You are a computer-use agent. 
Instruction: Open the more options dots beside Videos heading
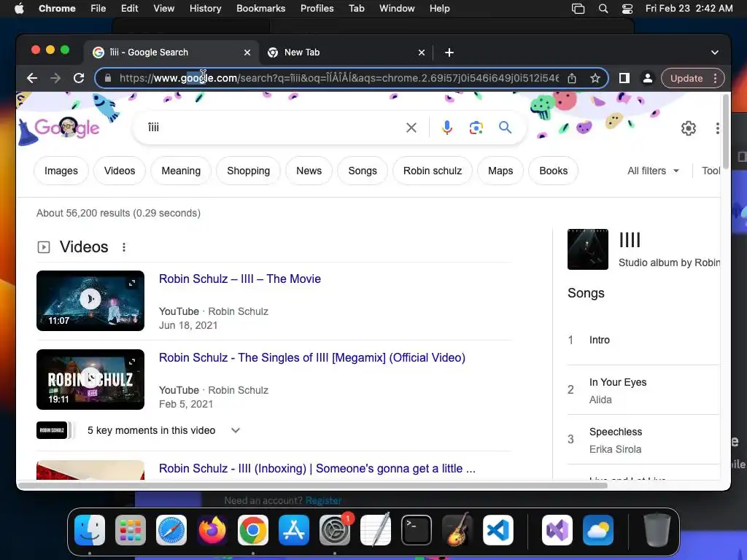tap(124, 247)
